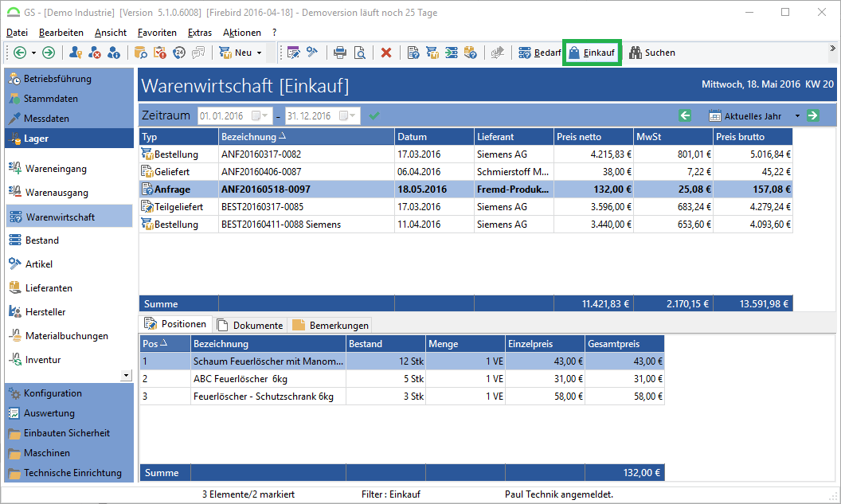Open the Favoriten menu
This screenshot has width=841, height=504.
157,33
